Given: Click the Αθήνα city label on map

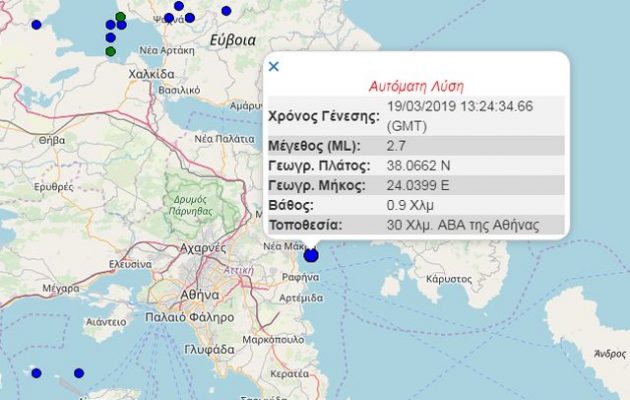Looking at the screenshot, I should click(x=173, y=295).
